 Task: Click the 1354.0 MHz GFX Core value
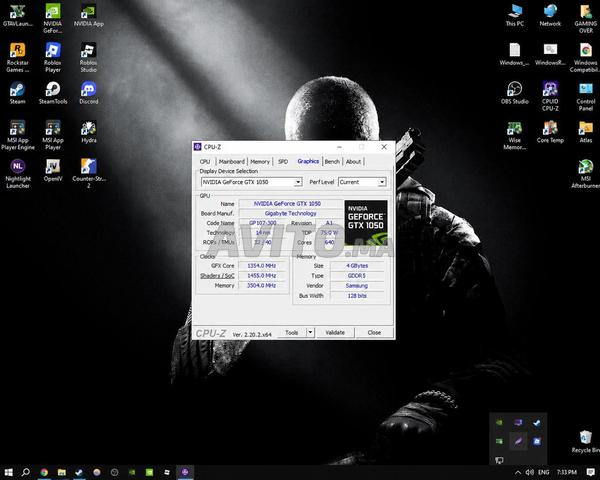(262, 266)
